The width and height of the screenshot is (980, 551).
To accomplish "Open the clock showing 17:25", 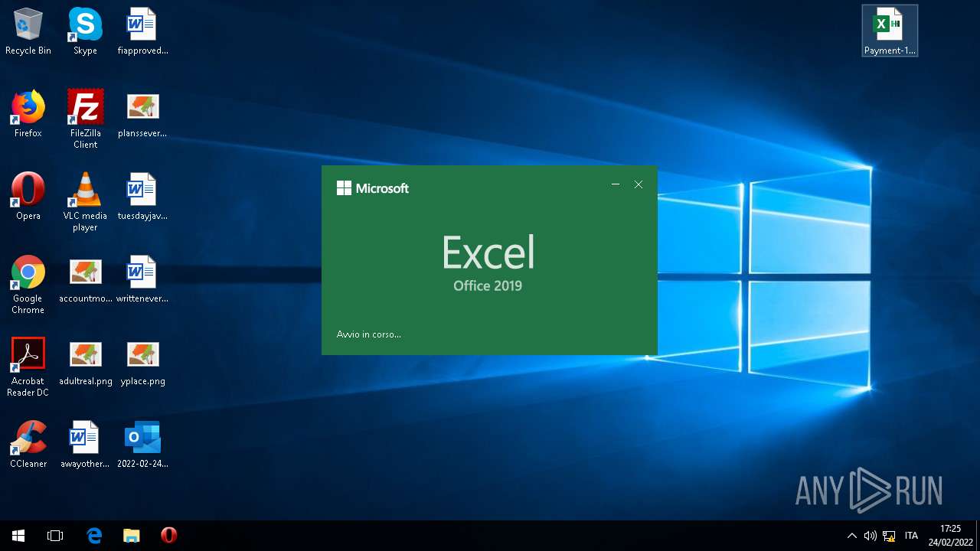I will click(950, 536).
